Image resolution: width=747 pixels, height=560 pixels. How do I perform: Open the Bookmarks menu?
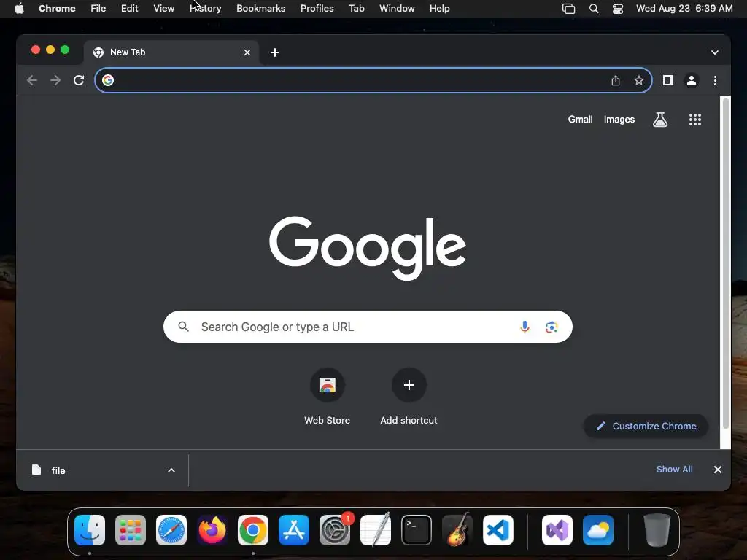(x=260, y=9)
